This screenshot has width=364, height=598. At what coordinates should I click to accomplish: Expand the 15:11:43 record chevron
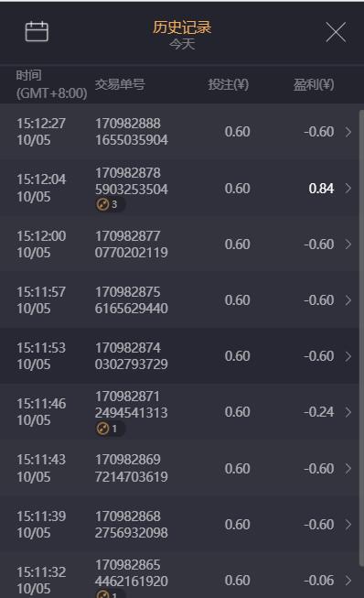click(348, 468)
